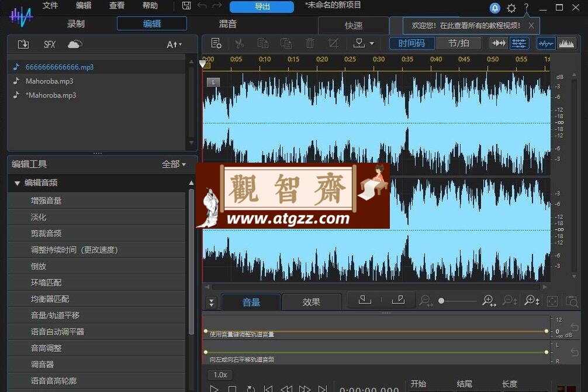Screen dimensions: 588x392
Task: Toggle the single waveform channel view icon
Action: pos(499,43)
